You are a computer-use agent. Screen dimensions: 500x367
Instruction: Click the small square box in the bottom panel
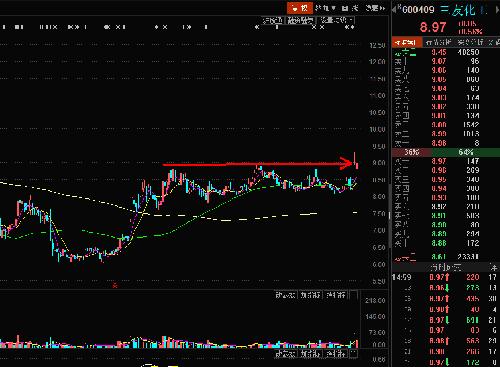354,354
